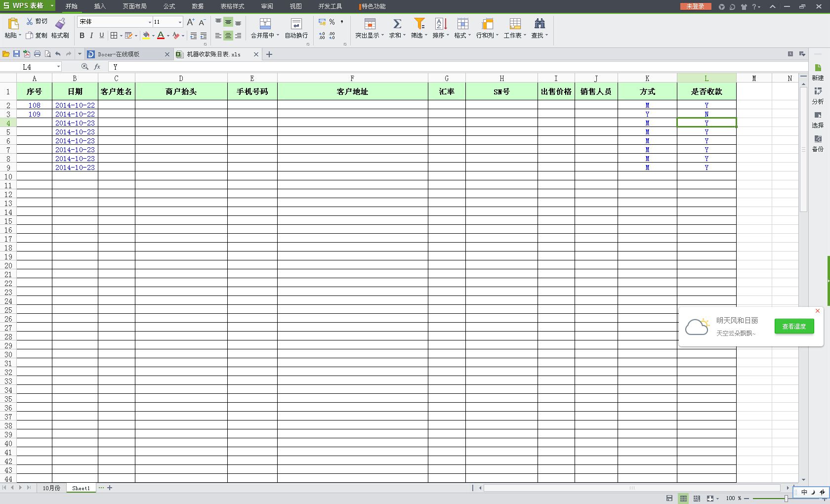Click the Find (查找) binoculars icon
The image size is (830, 504).
click(539, 24)
